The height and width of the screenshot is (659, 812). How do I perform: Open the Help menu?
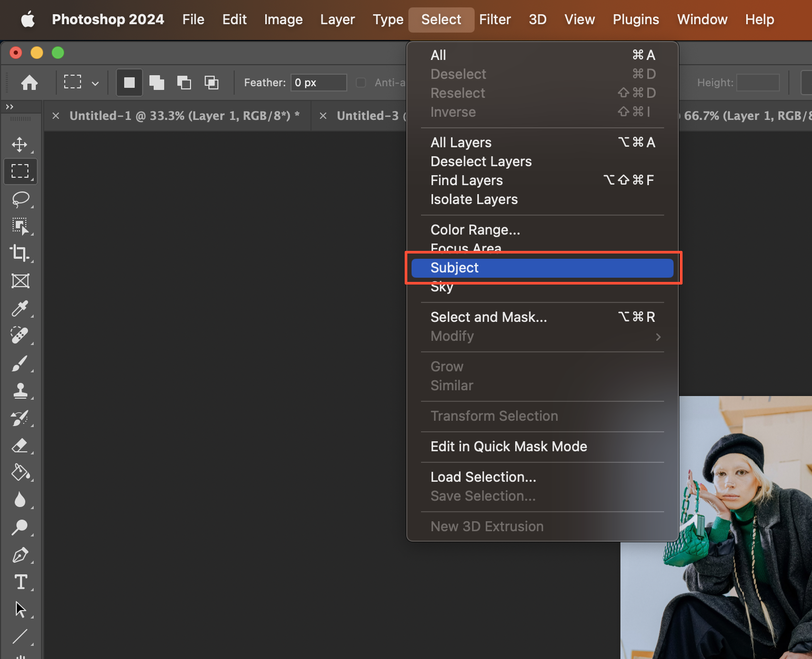pos(759,19)
